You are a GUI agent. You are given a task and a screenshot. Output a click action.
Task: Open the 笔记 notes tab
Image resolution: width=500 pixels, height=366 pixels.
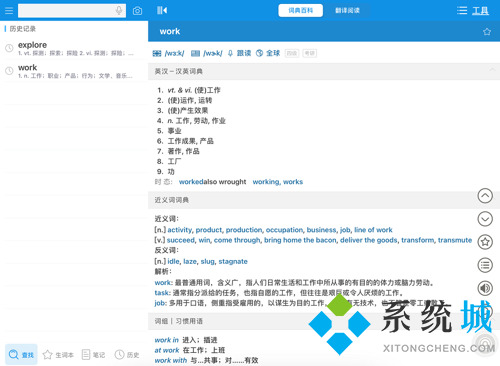[93, 355]
